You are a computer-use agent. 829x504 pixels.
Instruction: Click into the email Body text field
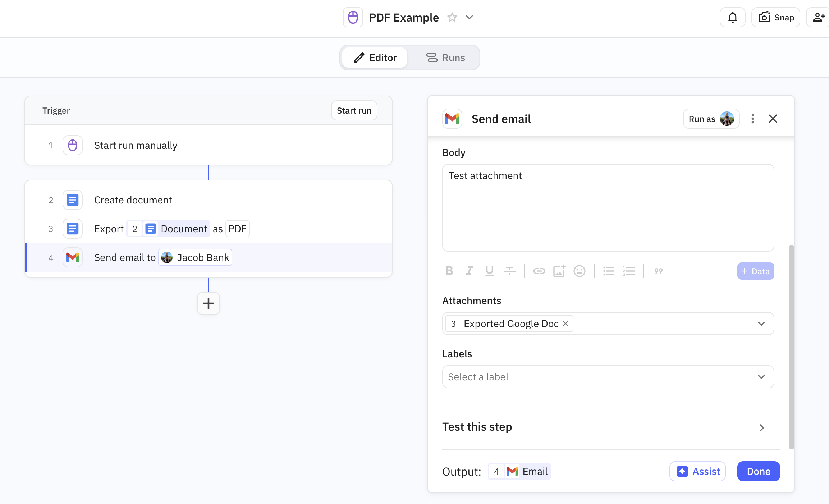608,208
